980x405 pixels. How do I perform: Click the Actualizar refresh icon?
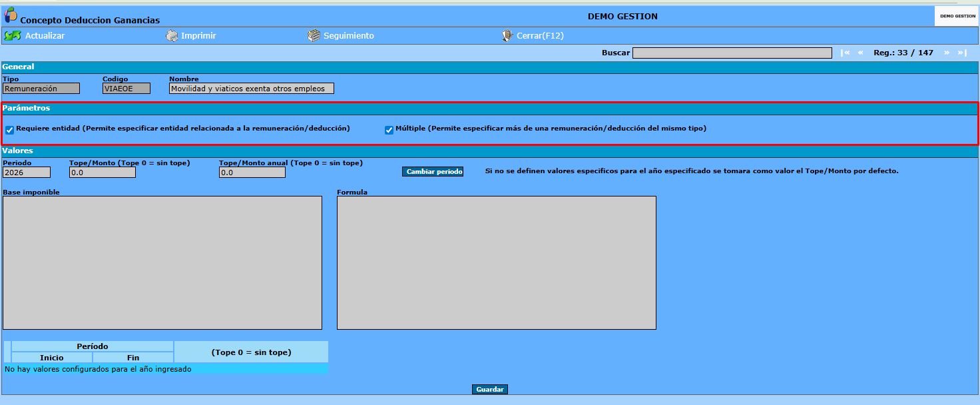click(x=12, y=36)
